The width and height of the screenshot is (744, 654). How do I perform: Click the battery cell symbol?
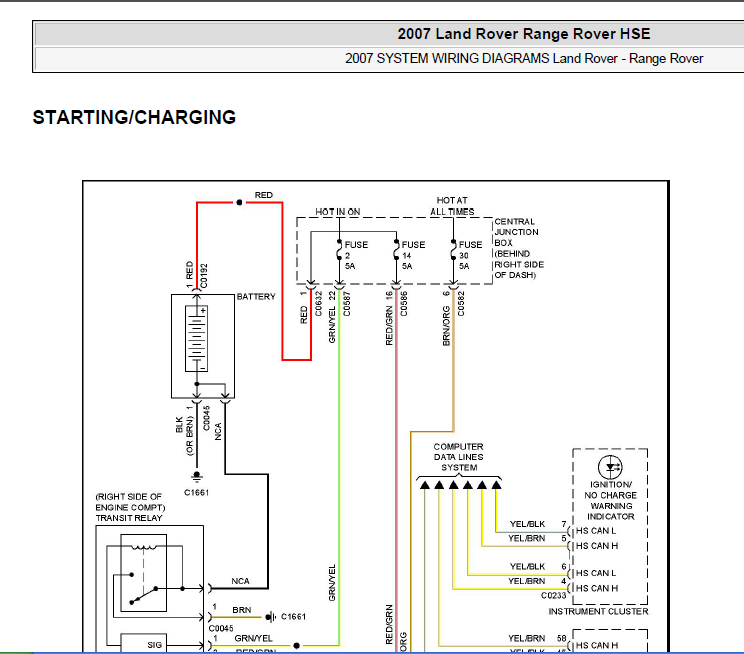[x=196, y=338]
